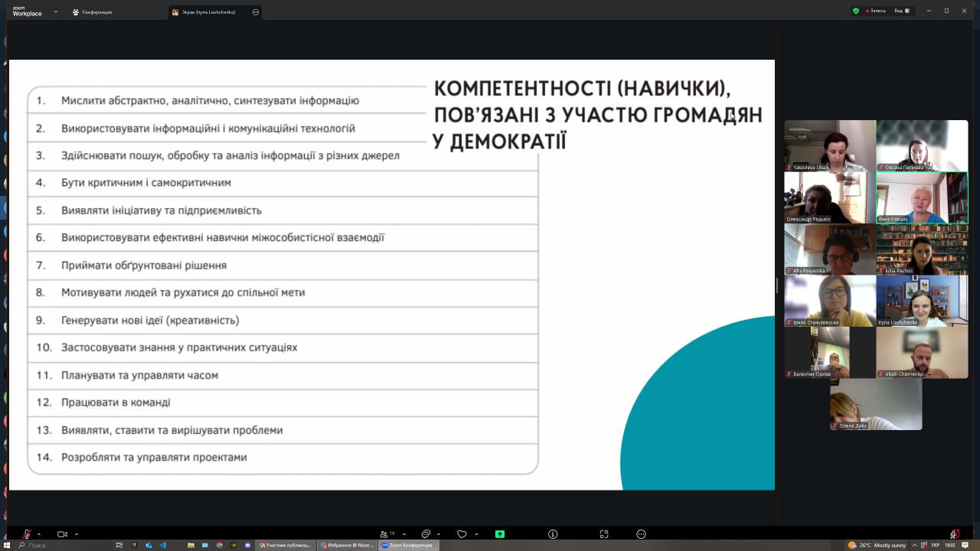Screen dimensions: 980x551
Task: Click the Запись recording indicator
Action: [x=875, y=11]
